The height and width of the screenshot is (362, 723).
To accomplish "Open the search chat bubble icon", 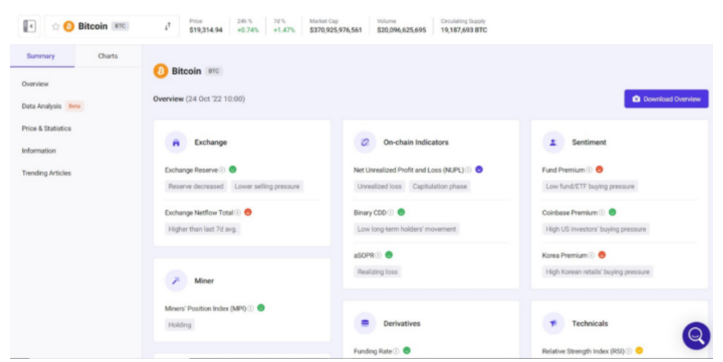I will coord(696,336).
